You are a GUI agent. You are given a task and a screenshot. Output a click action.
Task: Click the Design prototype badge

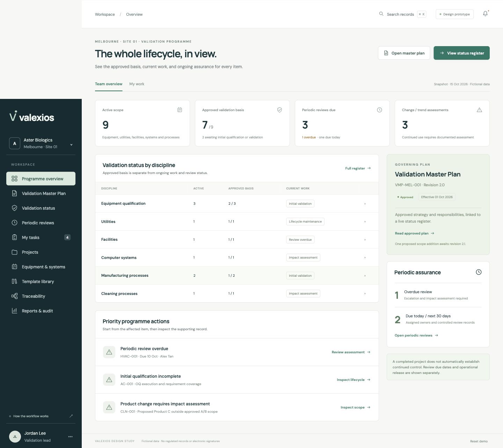[x=454, y=14]
